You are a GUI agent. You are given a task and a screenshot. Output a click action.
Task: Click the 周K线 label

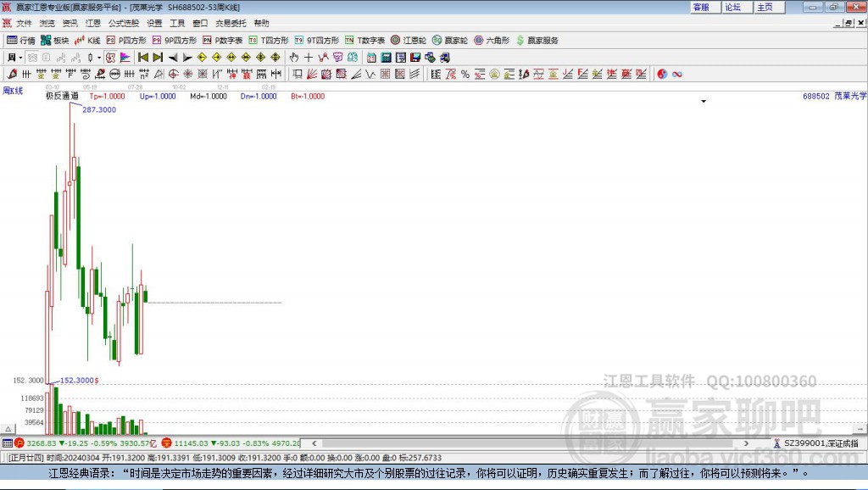coord(13,91)
